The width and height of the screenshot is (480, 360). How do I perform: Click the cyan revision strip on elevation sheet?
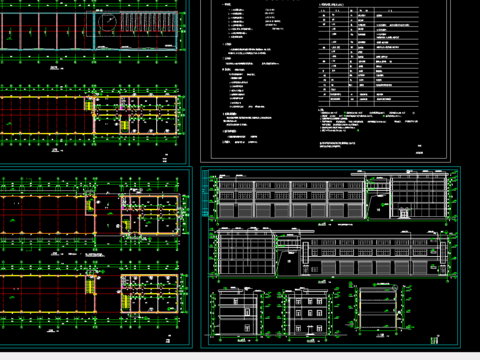coord(205,193)
